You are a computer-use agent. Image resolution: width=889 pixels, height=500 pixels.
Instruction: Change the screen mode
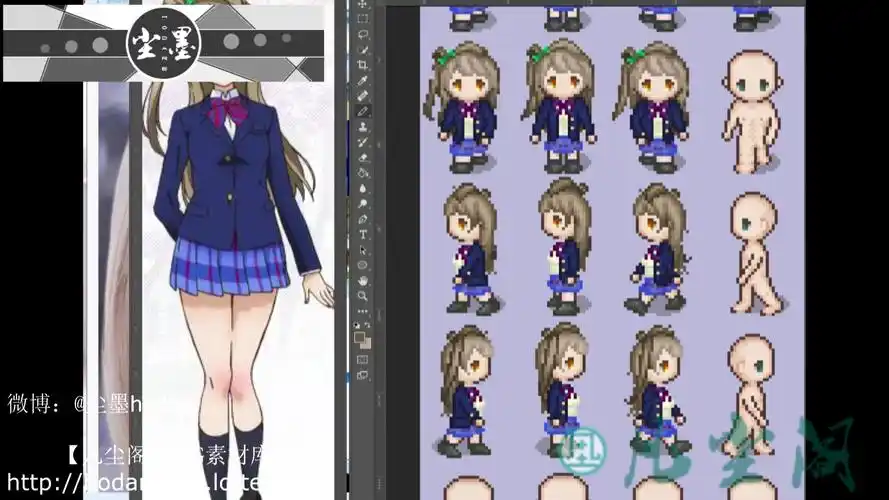click(x=363, y=375)
